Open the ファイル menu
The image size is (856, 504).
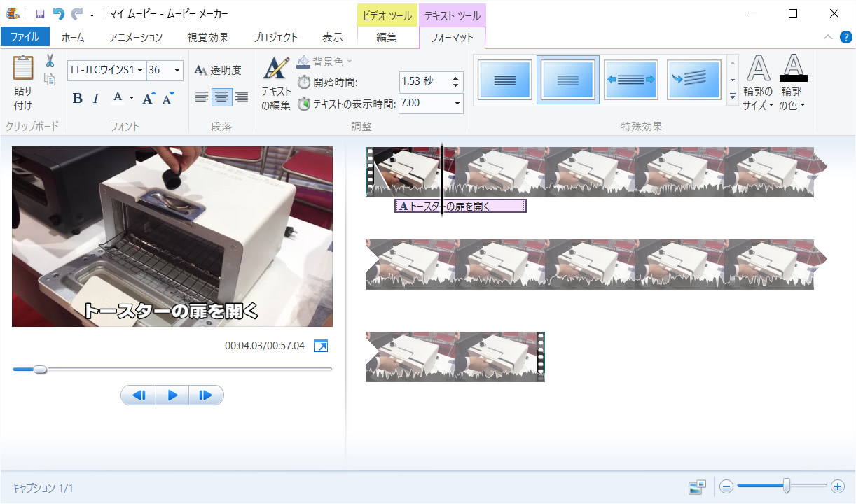click(25, 37)
